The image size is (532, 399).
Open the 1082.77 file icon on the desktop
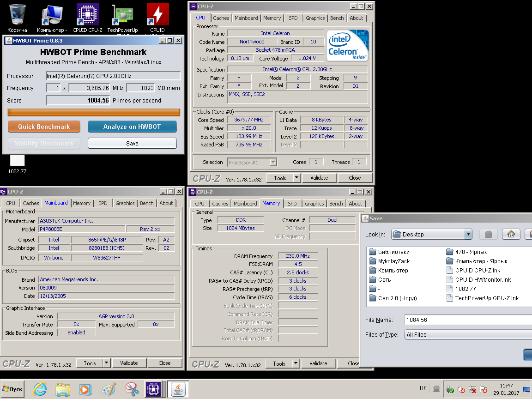[17, 164]
